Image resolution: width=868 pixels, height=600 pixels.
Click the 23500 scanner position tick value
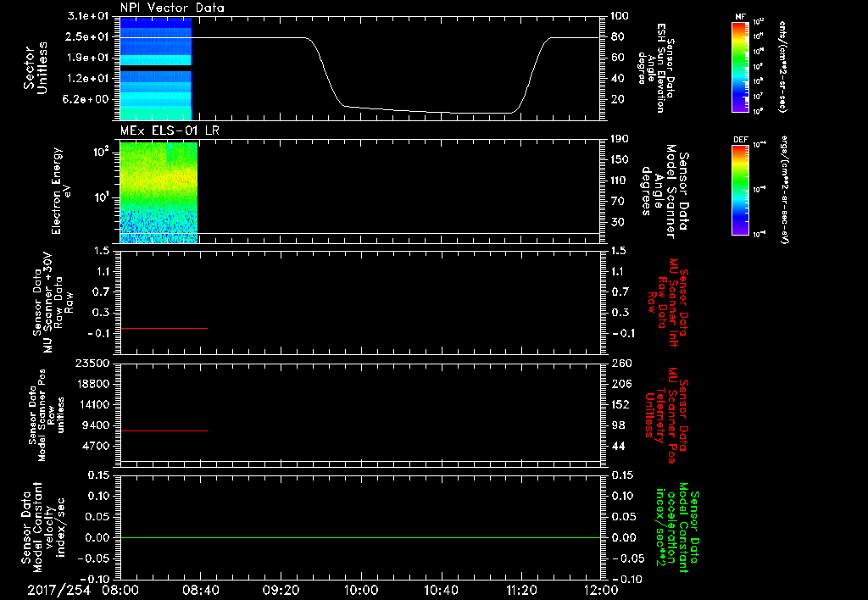(92, 363)
